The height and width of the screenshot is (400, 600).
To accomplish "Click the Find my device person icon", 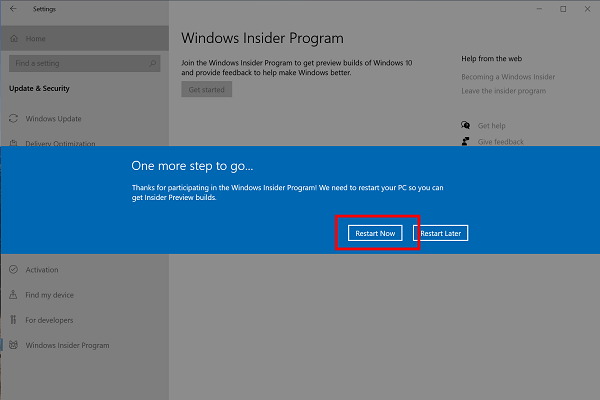I will 13,294.
